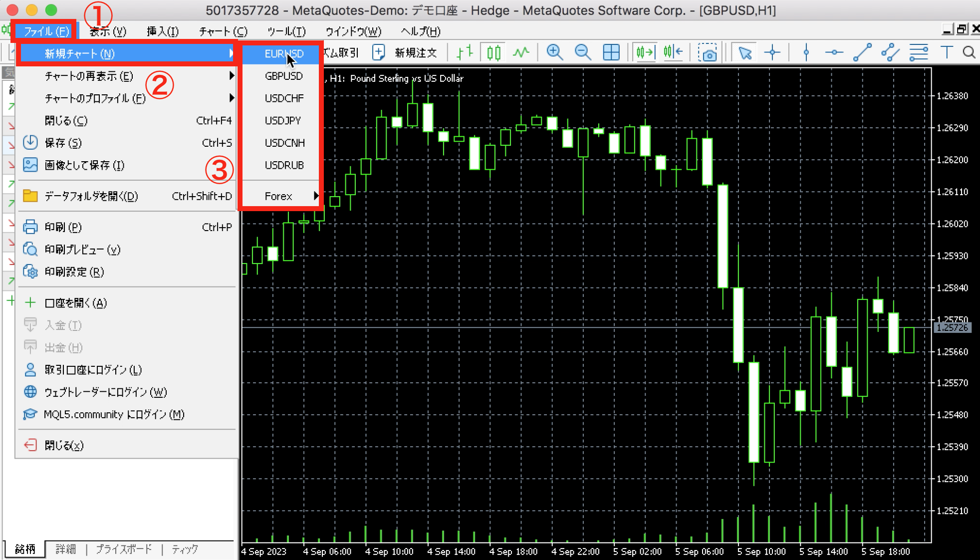Open search with magnifier icon

point(969,52)
